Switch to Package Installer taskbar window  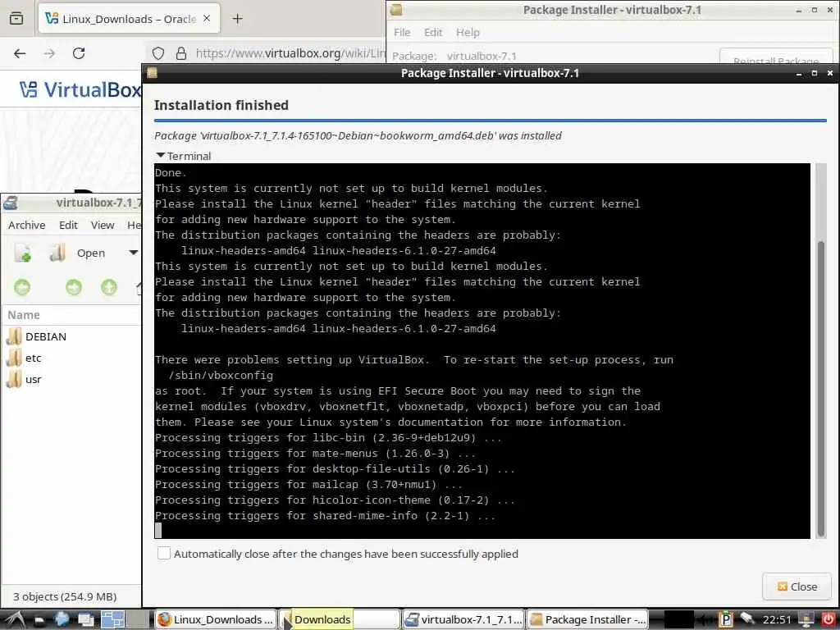pos(587,620)
